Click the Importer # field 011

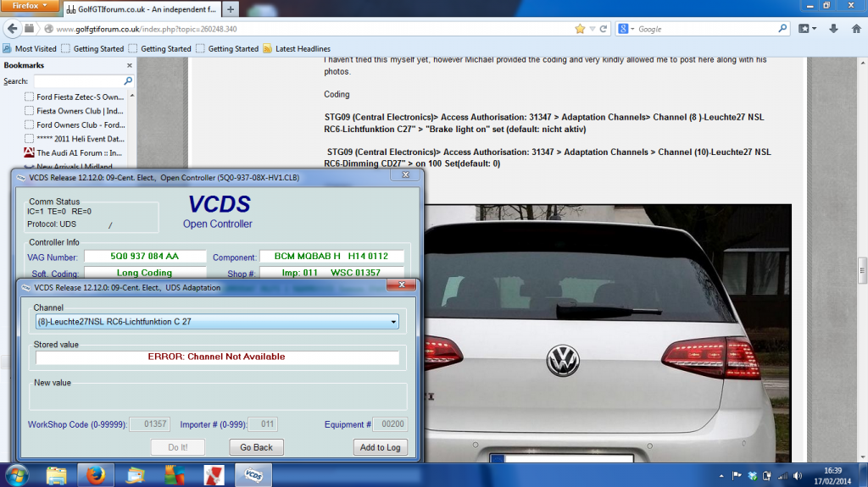263,424
